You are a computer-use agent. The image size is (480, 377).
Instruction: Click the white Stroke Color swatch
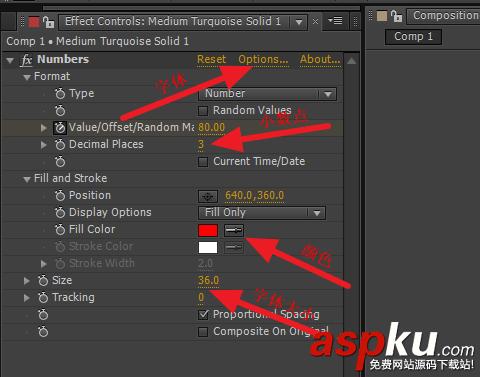[208, 247]
